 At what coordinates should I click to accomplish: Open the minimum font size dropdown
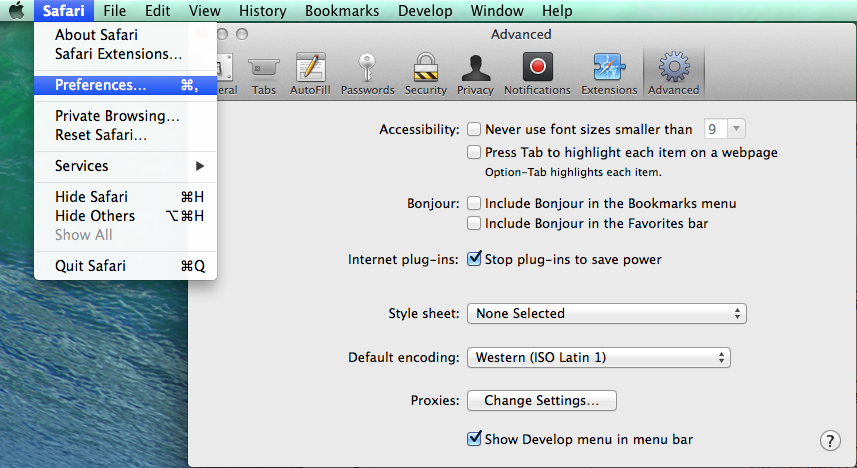736,129
